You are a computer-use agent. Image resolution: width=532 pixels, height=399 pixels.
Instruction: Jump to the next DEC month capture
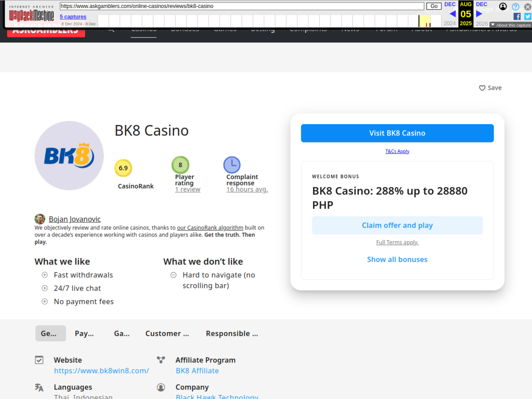click(482, 4)
